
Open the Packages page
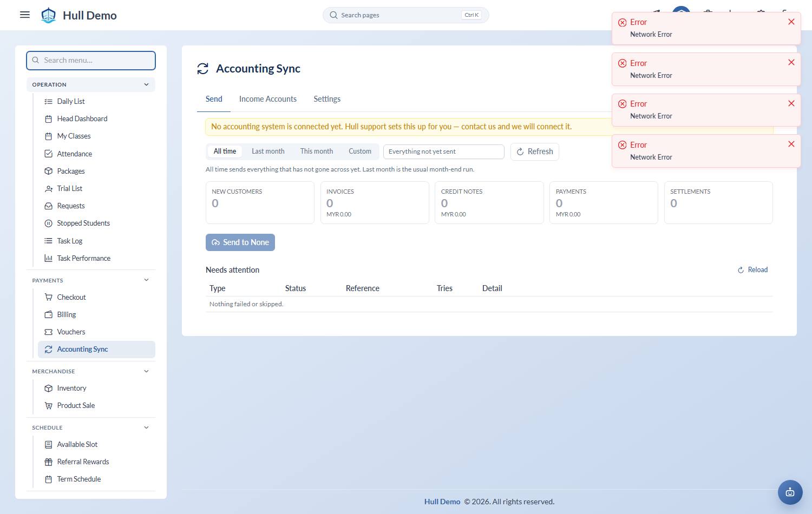(96, 171)
